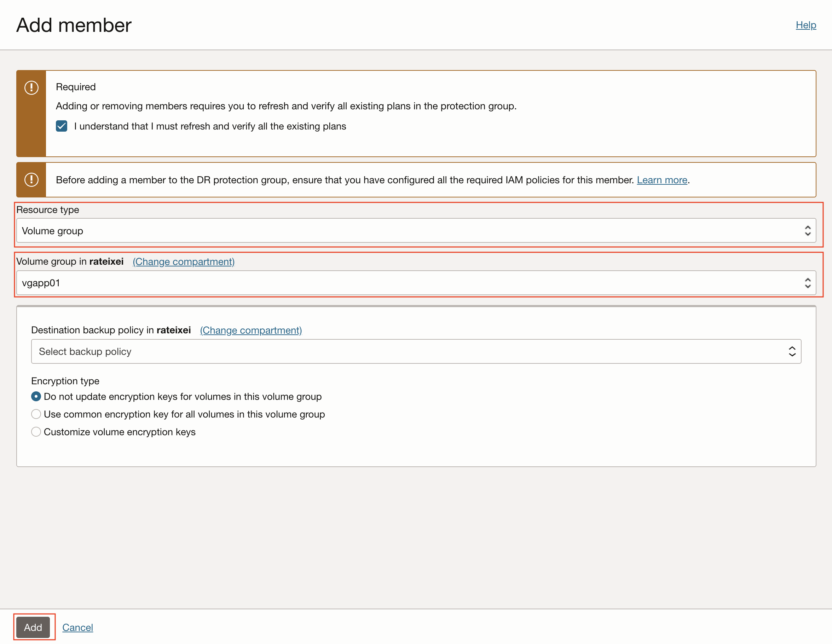Choose Customize volume encryption keys option
The height and width of the screenshot is (644, 832).
(x=36, y=432)
